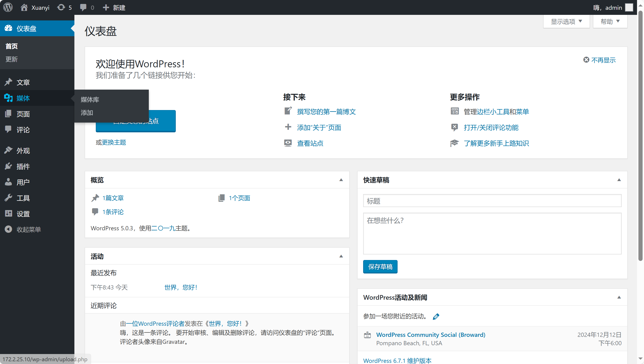The height and width of the screenshot is (364, 644).
Task: Open the updates icon in admin bar
Action: 61,7
